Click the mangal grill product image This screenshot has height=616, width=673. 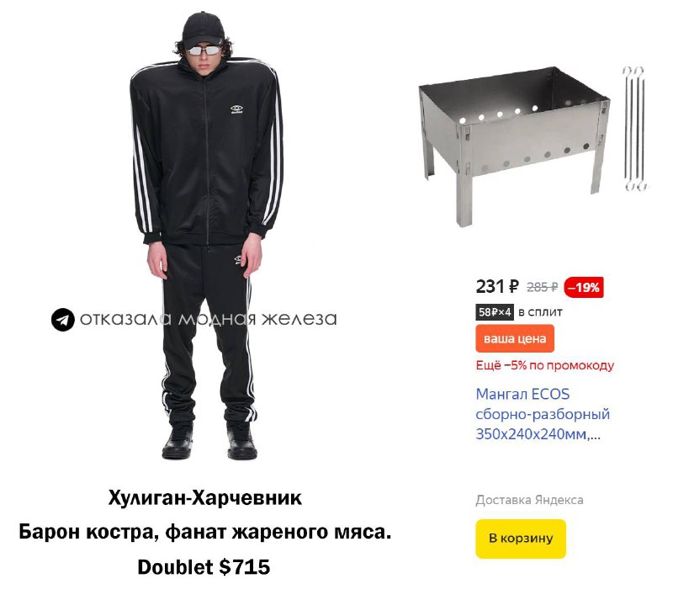[x=514, y=146]
